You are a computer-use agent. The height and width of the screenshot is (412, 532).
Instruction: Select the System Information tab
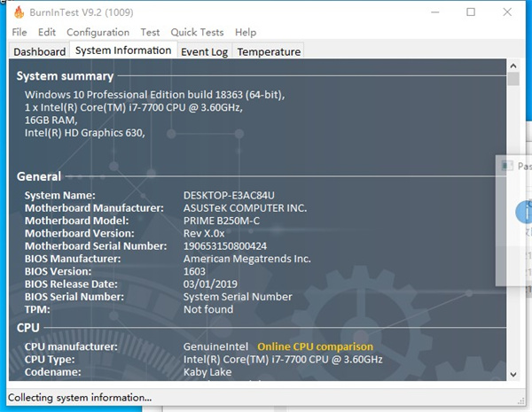coord(123,51)
